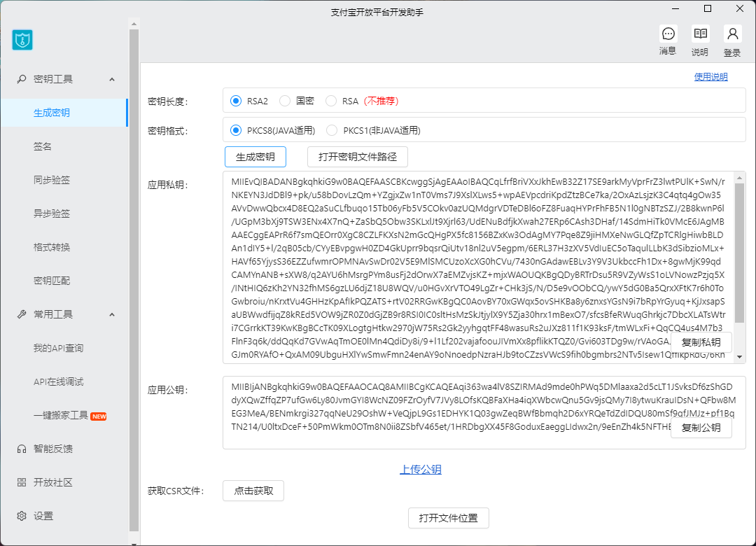Click the 密钥长度: label

[167, 101]
